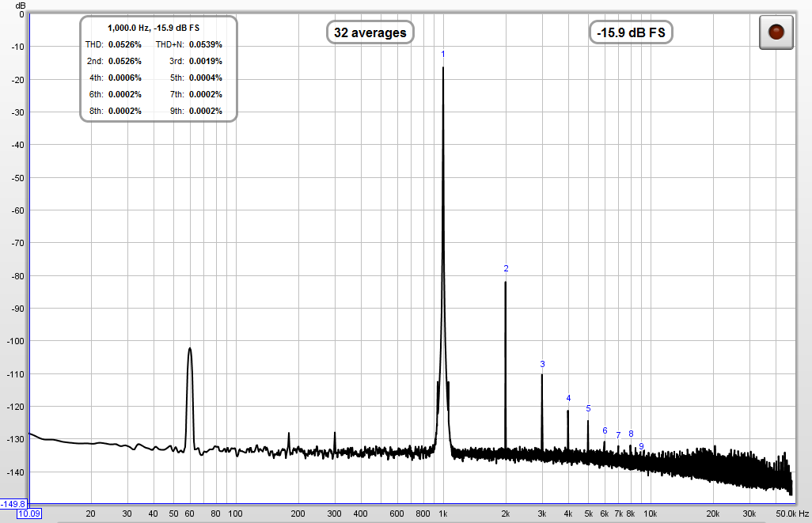The width and height of the screenshot is (812, 523).
Task: Click the 5th harmonic value 0.0004%
Action: 206,78
